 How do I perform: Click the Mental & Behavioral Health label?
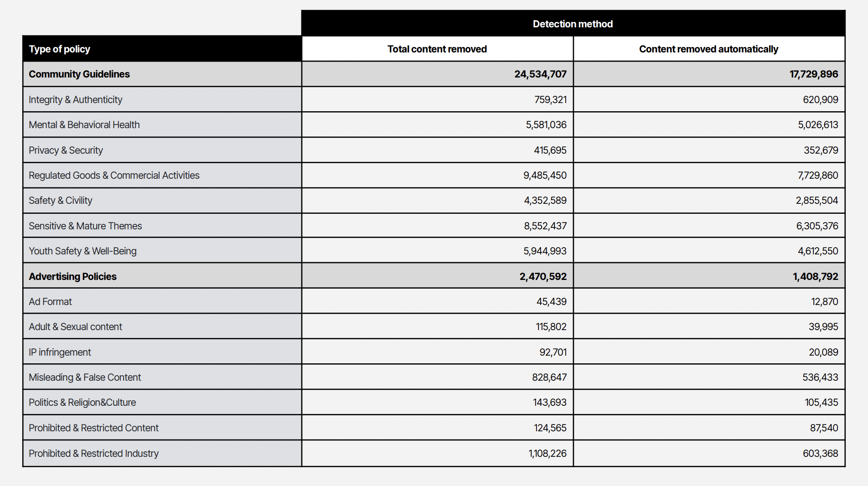(84, 124)
